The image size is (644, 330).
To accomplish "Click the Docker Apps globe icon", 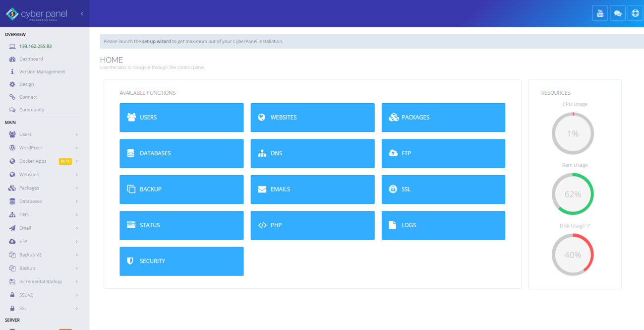I will (x=12, y=161).
